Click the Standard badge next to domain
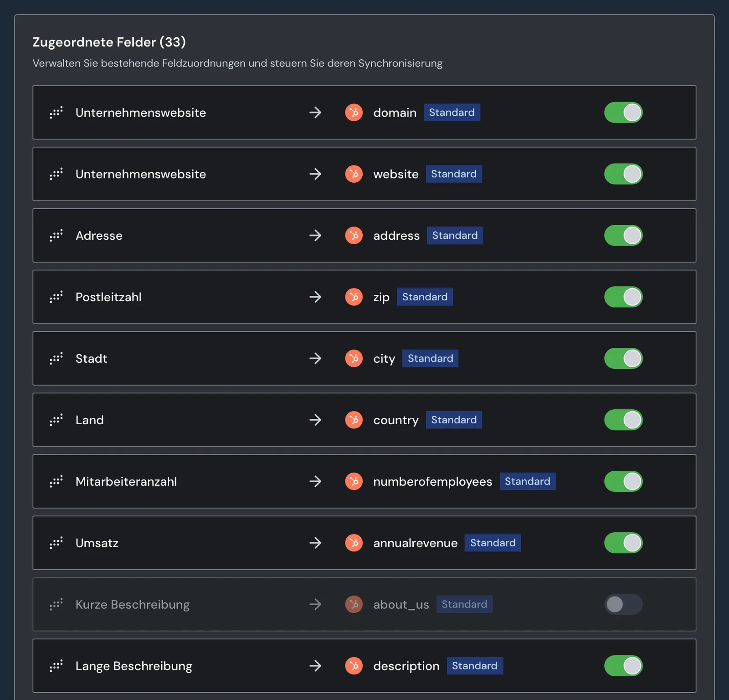 pos(452,113)
